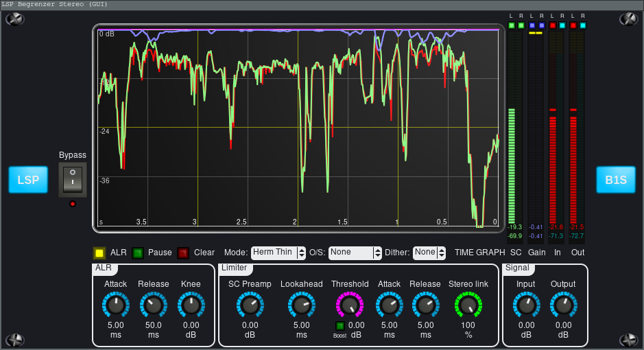Image resolution: width=644 pixels, height=350 pixels.
Task: Click the B1S plugin badge
Action: click(615, 180)
